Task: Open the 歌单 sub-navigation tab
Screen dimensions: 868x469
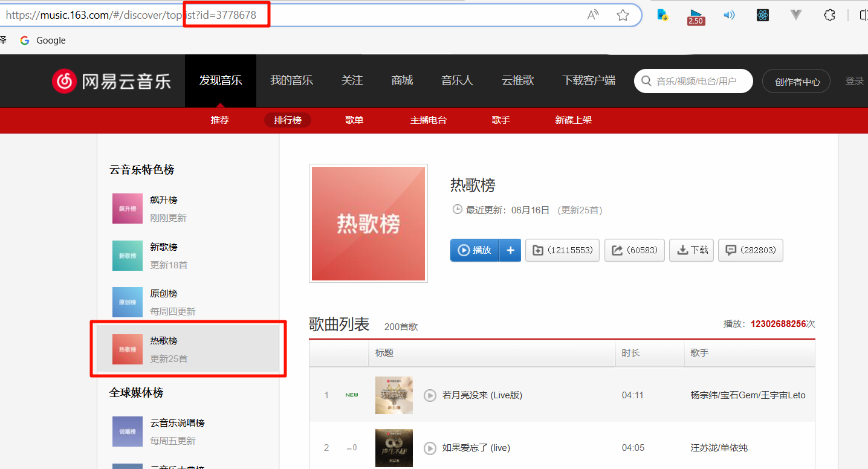Action: 354,120
